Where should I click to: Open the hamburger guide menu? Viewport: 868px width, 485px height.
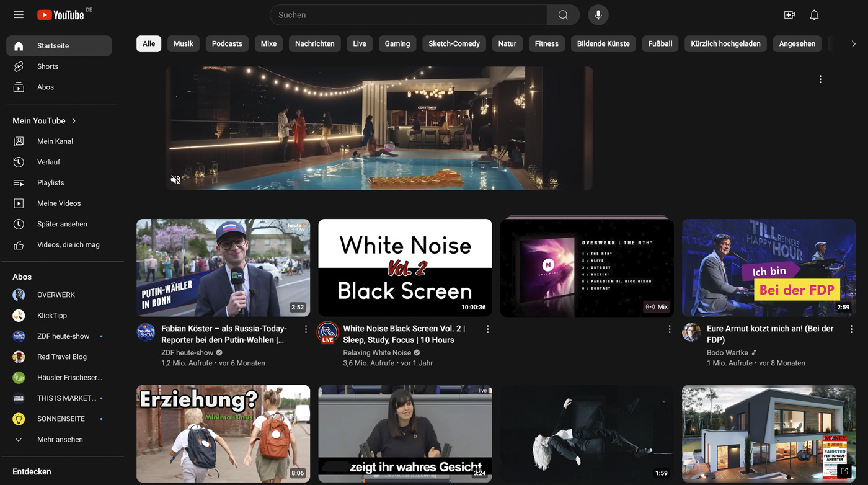click(19, 15)
